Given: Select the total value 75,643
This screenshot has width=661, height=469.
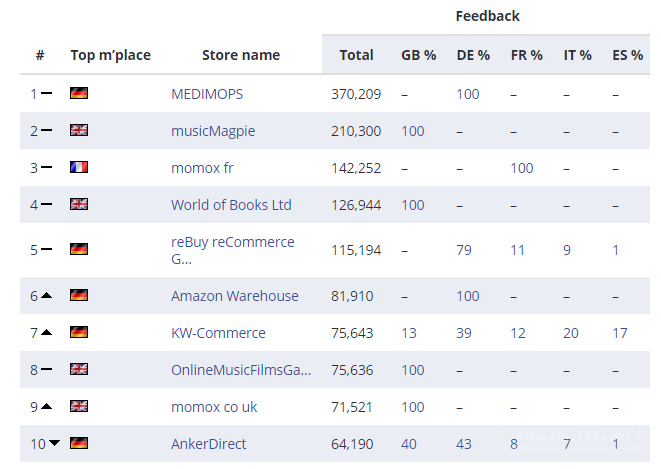Looking at the screenshot, I should (352, 333).
